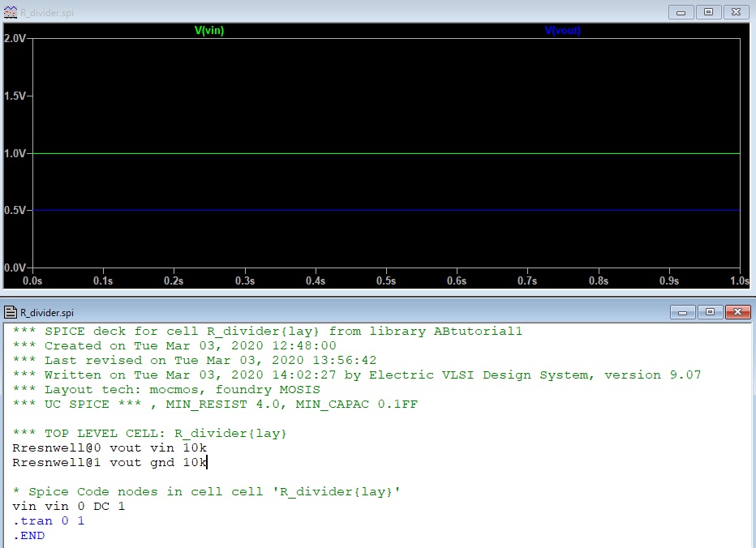The width and height of the screenshot is (756, 548).
Task: Click the 'vin vin 0 DC 1' source line
Action: (69, 507)
